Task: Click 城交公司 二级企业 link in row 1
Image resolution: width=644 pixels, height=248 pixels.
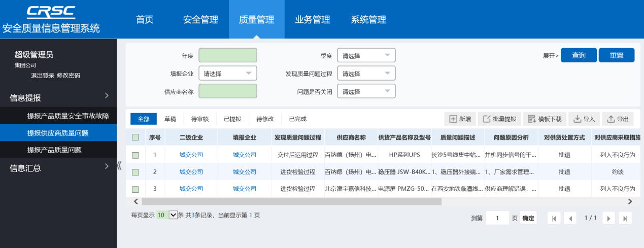Action: tap(191, 155)
